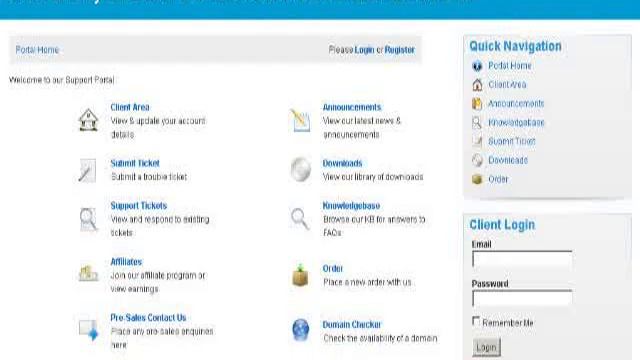Open the Submit Ticket heading link

(x=135, y=163)
